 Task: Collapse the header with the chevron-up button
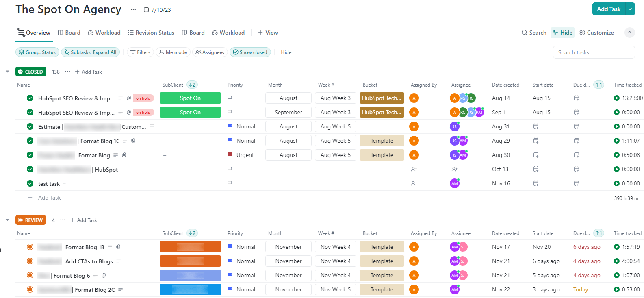(630, 33)
